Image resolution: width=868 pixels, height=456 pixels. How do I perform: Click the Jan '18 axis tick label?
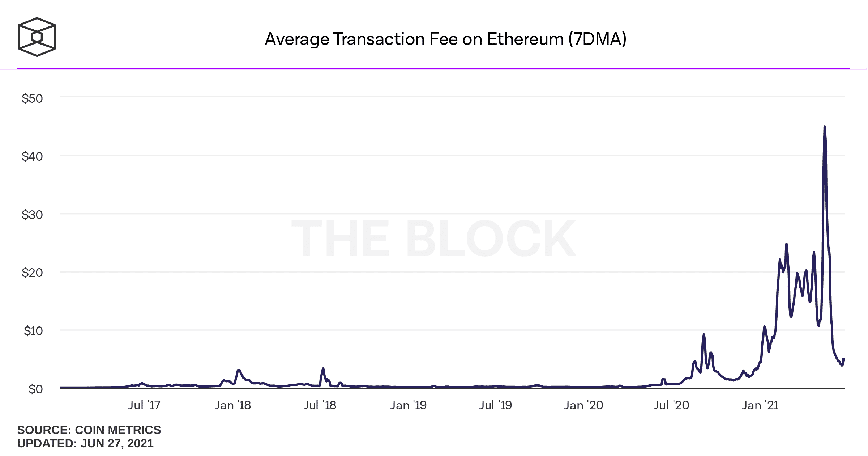pyautogui.click(x=232, y=405)
